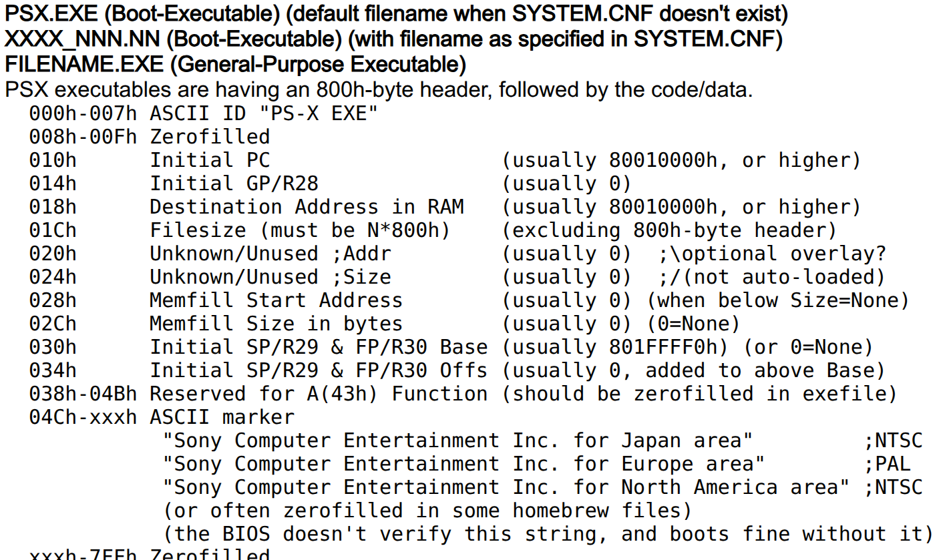Click "(usually 80010000h, or higher)" beside Destination Address

(681, 207)
